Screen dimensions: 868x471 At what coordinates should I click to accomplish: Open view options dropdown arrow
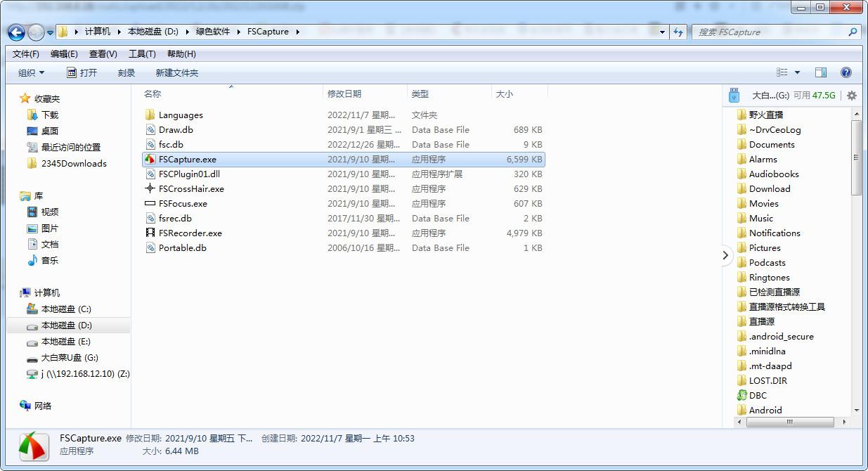(797, 72)
